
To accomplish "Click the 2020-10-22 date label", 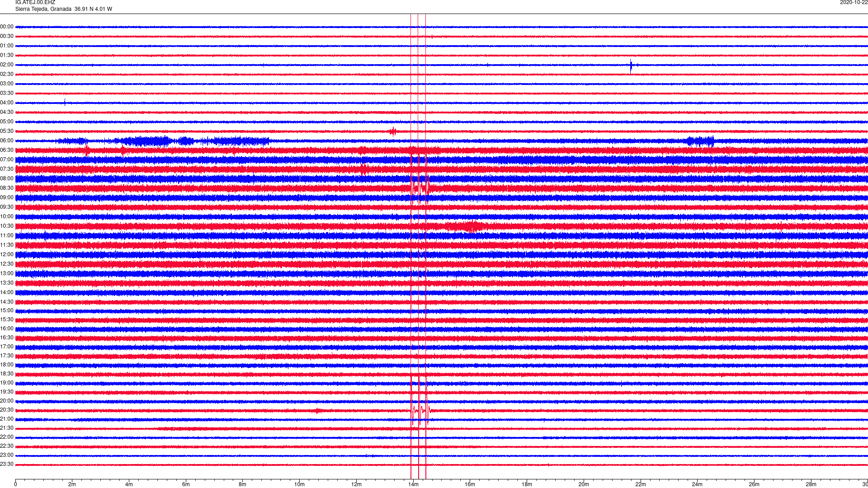I will (854, 3).
